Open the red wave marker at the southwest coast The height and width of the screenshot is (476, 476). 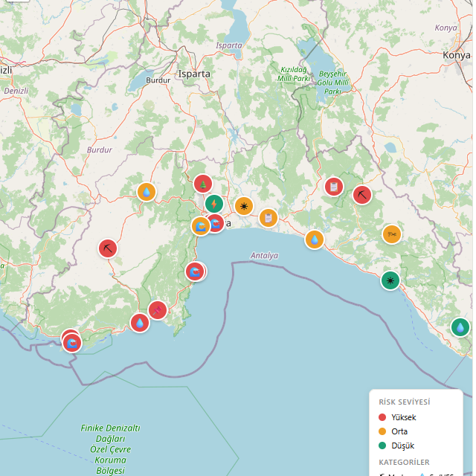(73, 344)
